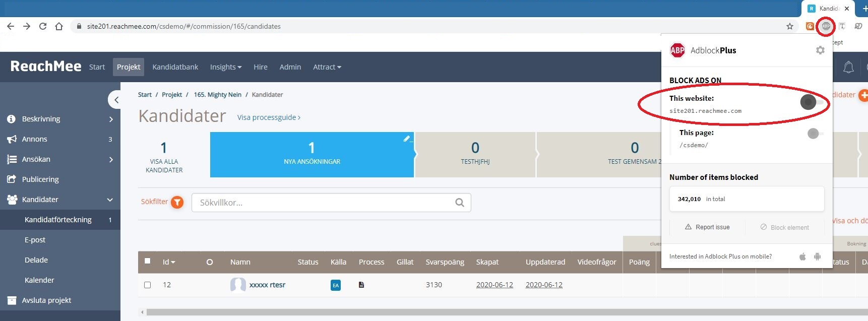
Task: Go to Start in the top navigation
Action: 97,67
